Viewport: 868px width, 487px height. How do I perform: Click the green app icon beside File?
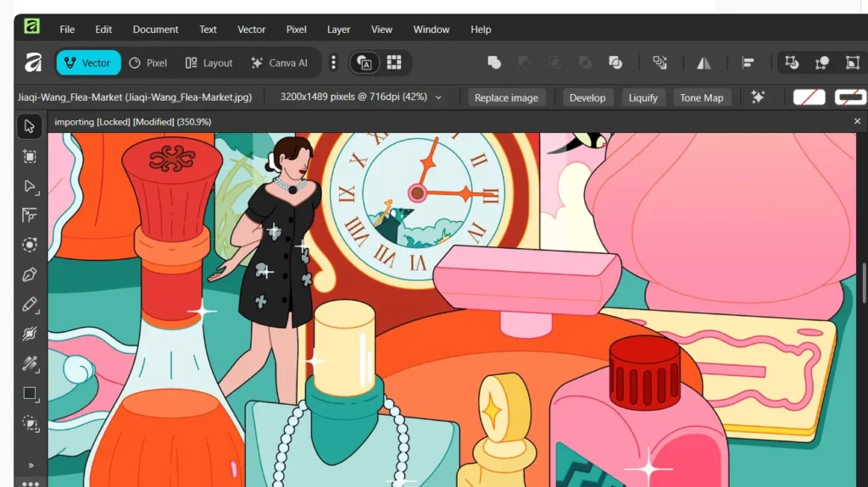coord(31,26)
